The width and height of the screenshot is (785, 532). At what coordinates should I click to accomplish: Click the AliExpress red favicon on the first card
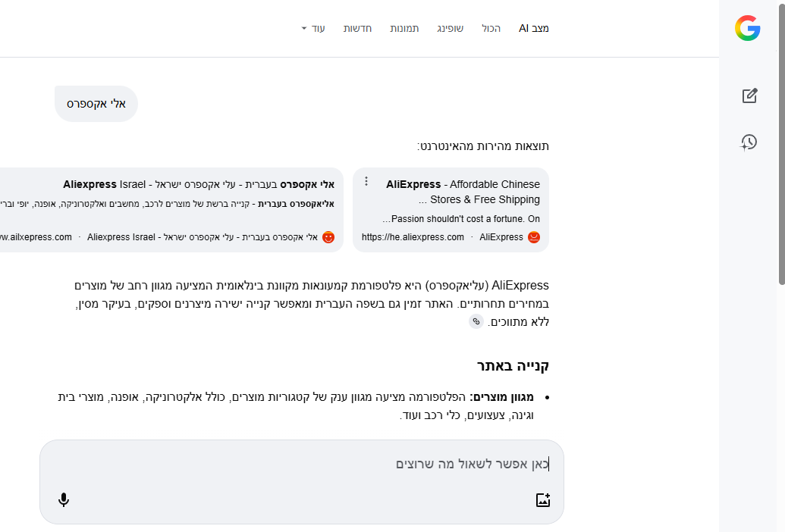[x=534, y=237]
